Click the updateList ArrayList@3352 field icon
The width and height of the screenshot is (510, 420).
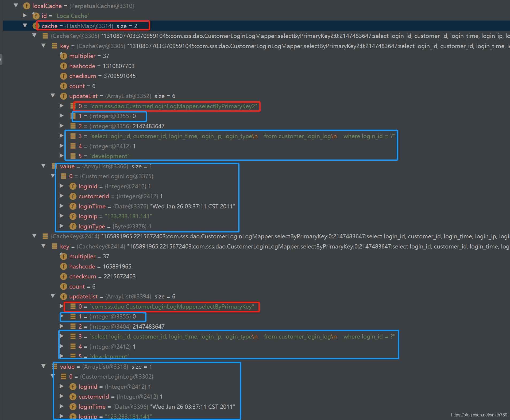(64, 96)
